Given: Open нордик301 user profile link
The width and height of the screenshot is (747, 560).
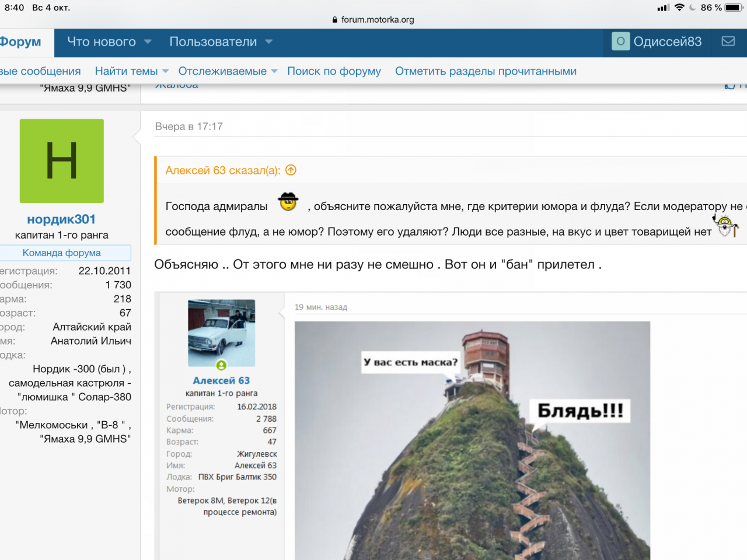Looking at the screenshot, I should [x=61, y=219].
